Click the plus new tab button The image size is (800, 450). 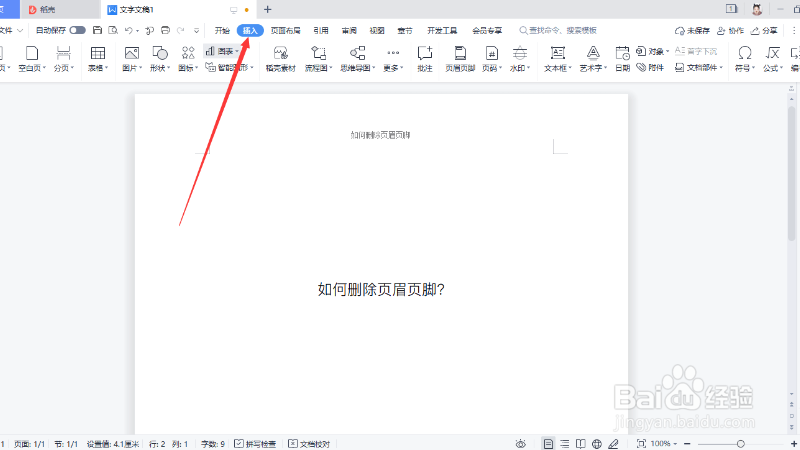point(267,10)
